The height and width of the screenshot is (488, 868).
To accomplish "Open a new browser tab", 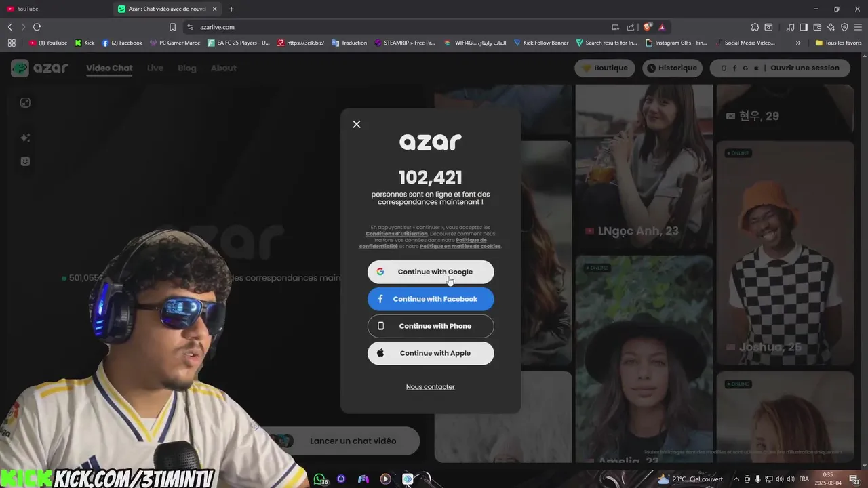I will [x=231, y=9].
